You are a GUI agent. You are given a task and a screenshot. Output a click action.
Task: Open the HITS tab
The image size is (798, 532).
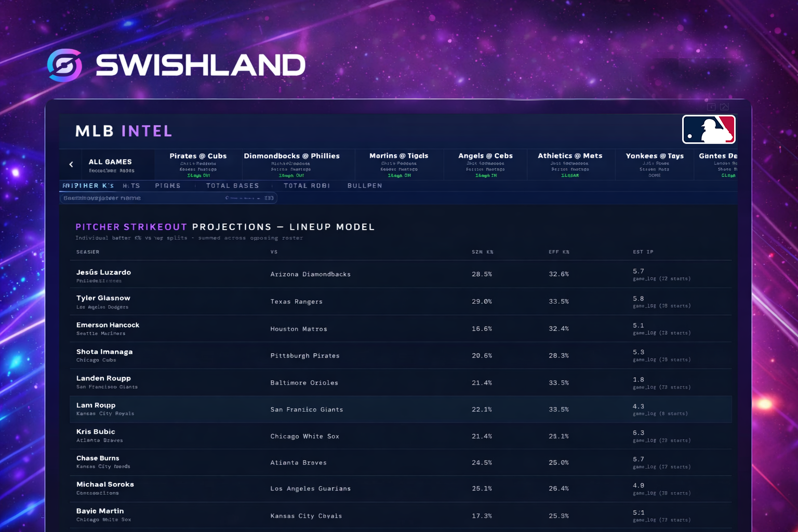[131, 185]
